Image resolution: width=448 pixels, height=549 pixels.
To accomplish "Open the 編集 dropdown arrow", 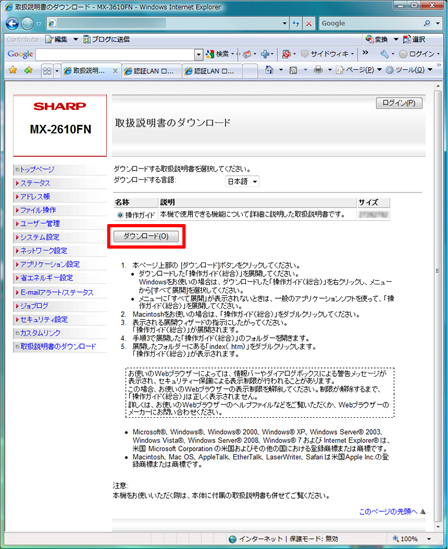I will pyautogui.click(x=76, y=39).
